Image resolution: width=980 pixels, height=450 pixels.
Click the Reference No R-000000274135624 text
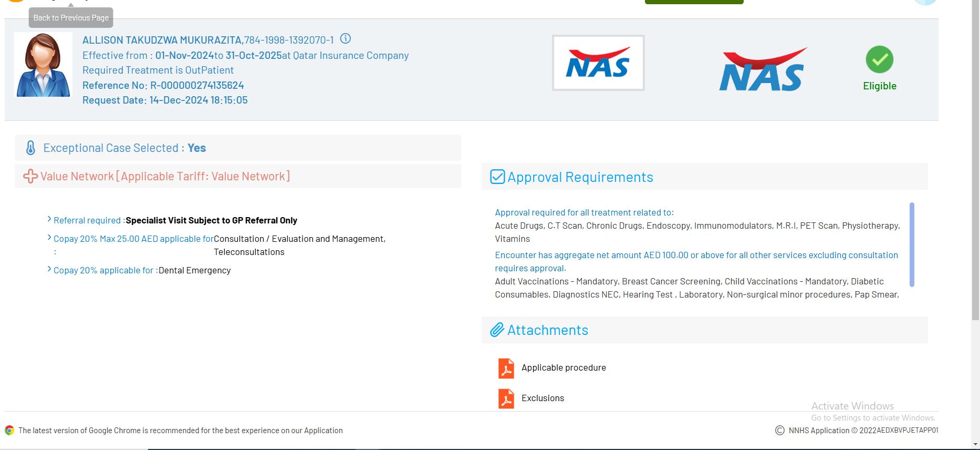(x=163, y=85)
